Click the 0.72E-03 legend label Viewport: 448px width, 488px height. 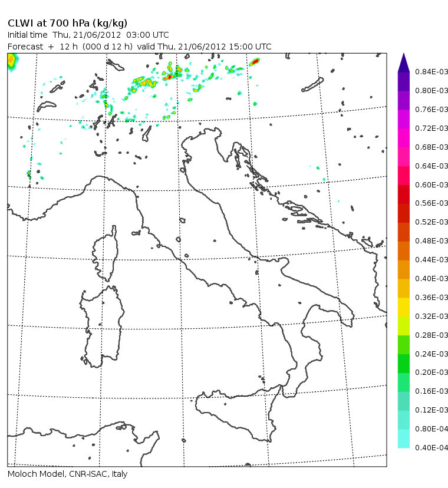[431, 128]
